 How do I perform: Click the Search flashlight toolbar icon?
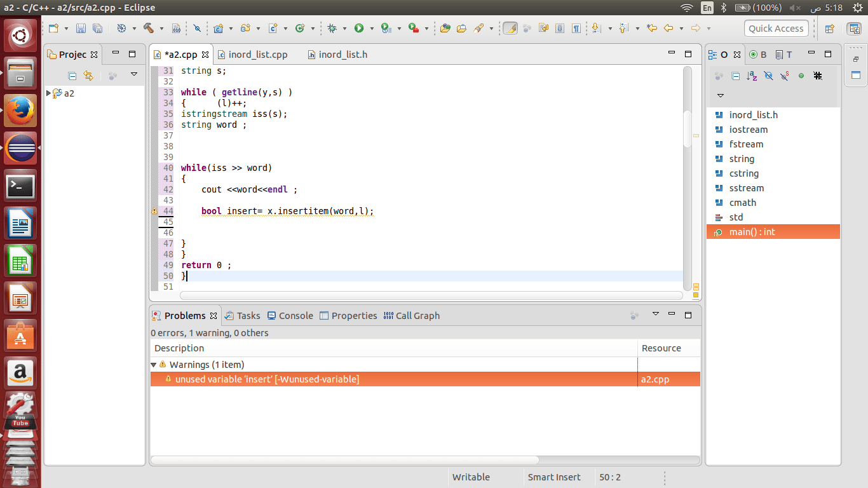(478, 28)
